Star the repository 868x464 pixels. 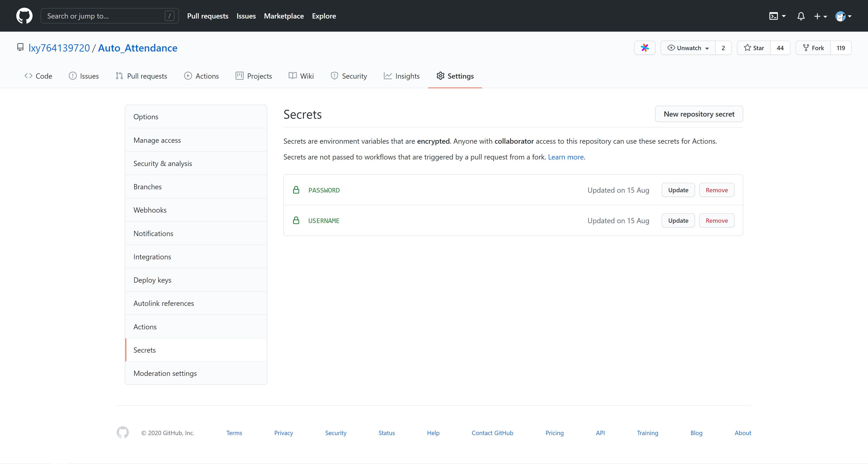754,48
